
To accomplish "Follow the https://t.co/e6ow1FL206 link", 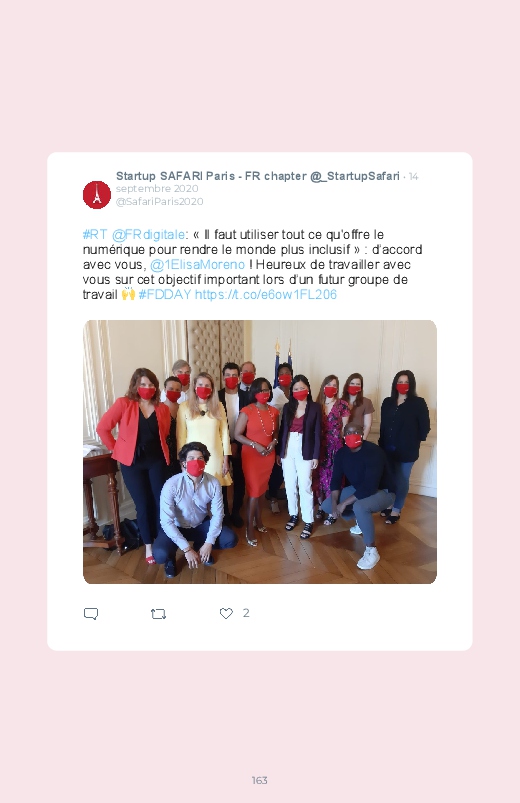I will pos(265,294).
